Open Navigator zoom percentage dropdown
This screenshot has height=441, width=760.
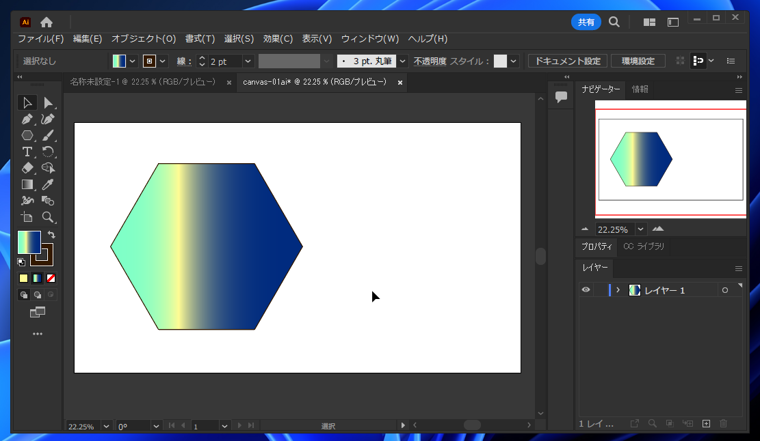pyautogui.click(x=640, y=229)
